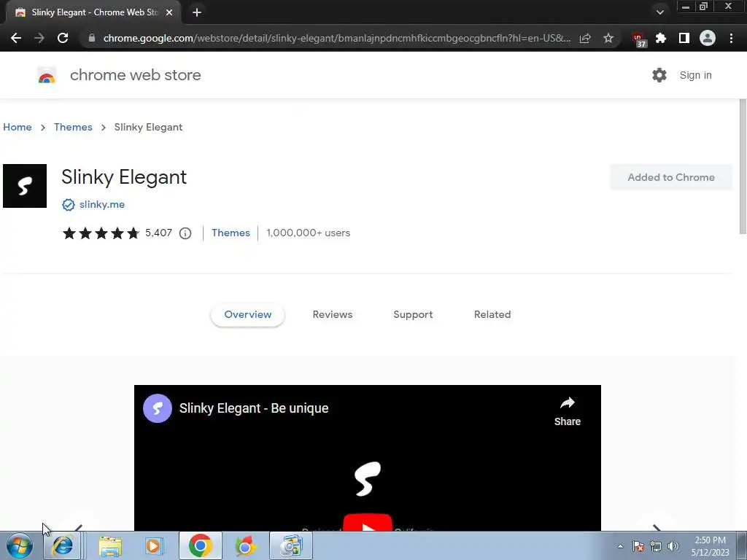Image resolution: width=747 pixels, height=560 pixels.
Task: Click the verified publisher badge icon
Action: [68, 205]
